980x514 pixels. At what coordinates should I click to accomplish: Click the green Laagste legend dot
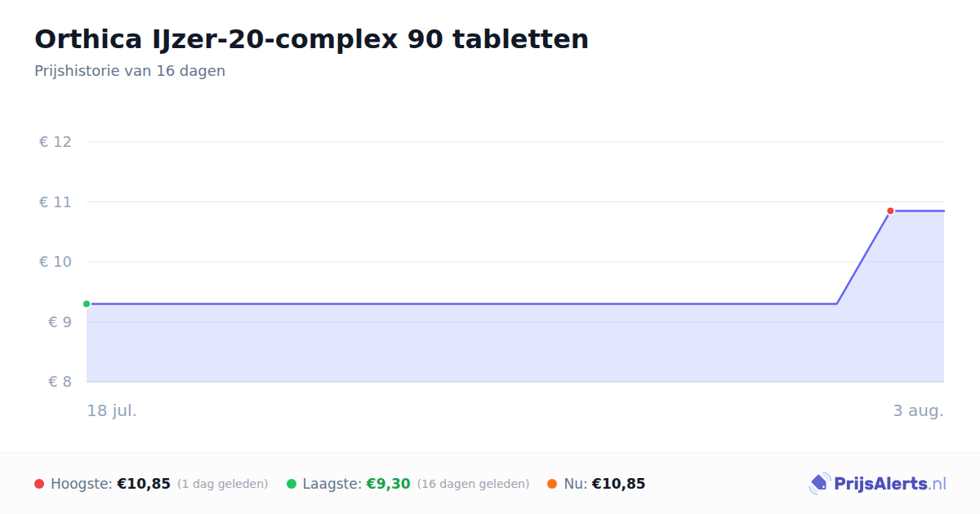click(291, 484)
